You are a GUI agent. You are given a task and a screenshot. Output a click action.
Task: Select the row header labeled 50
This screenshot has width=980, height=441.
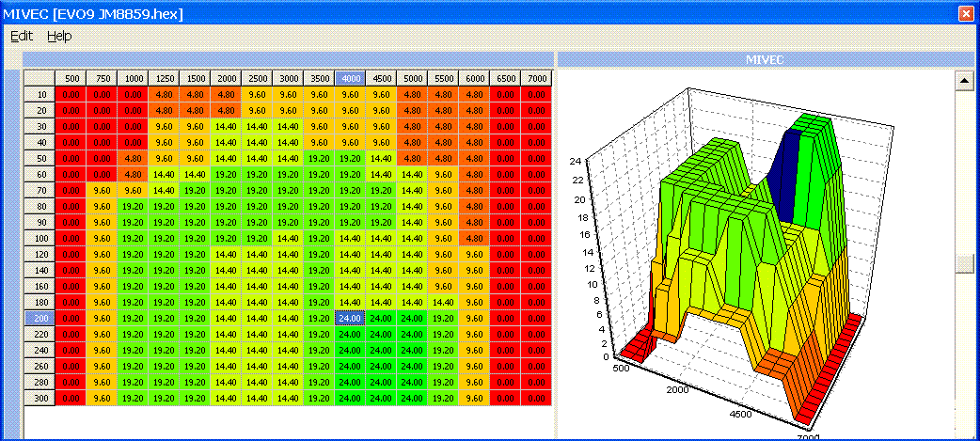40,159
